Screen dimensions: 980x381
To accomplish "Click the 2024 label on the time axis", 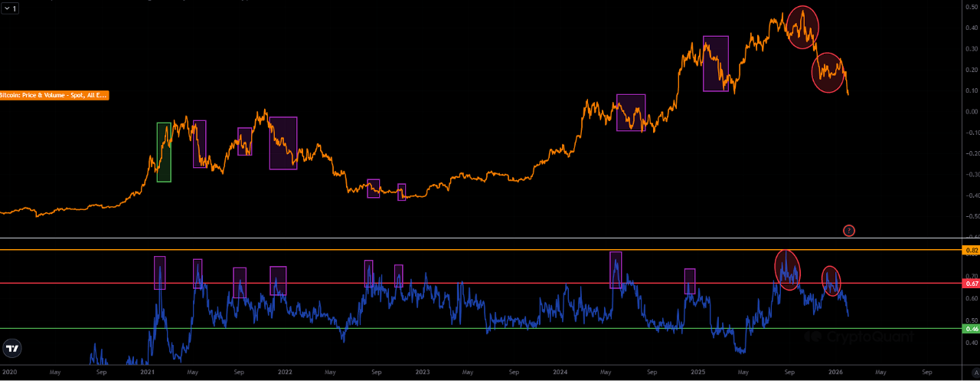I will 560,372.
